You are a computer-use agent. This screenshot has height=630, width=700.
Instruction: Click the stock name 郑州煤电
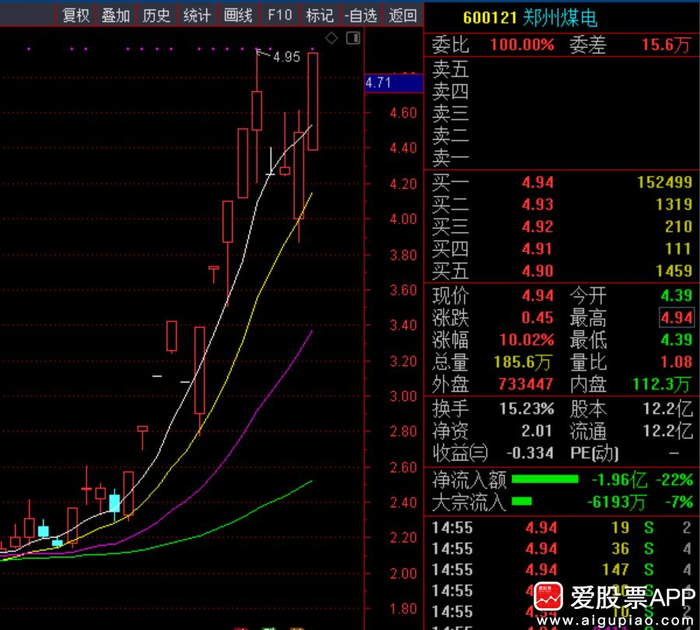(x=559, y=17)
